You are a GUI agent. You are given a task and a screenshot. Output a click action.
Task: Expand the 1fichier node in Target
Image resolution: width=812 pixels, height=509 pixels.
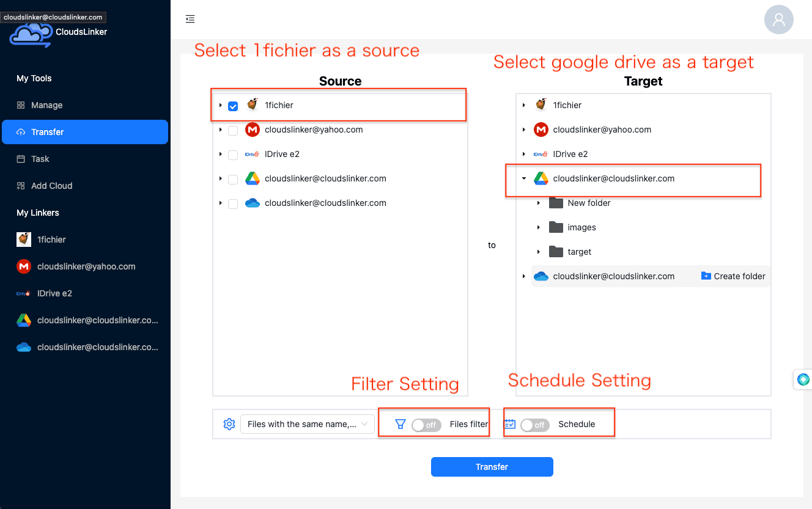524,105
